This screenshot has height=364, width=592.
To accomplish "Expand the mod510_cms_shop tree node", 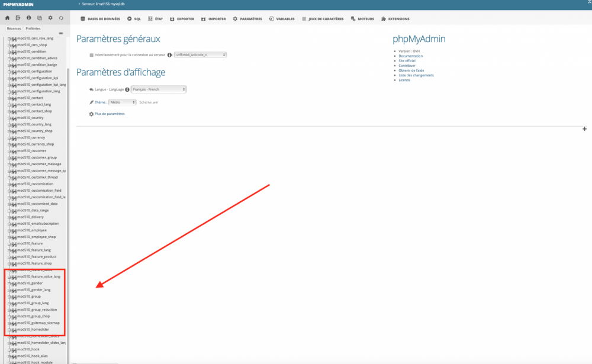I will tap(9, 46).
